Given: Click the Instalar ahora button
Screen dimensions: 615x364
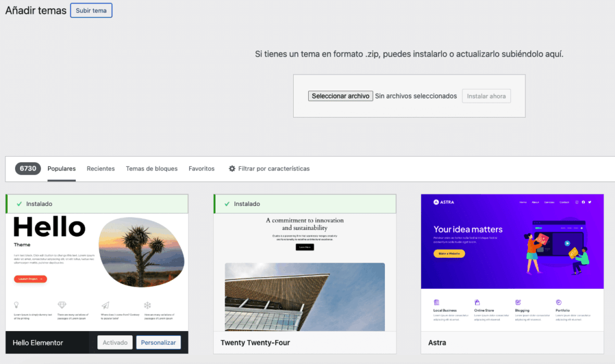Looking at the screenshot, I should click(x=486, y=96).
